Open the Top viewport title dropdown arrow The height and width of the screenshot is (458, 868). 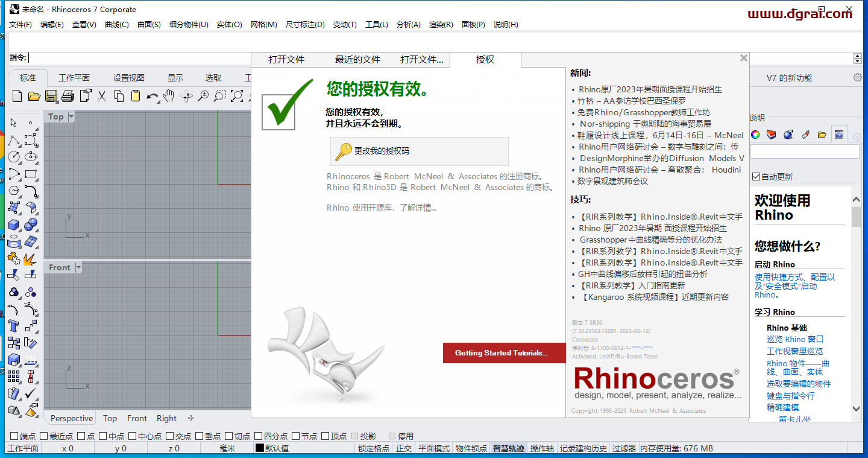[71, 116]
